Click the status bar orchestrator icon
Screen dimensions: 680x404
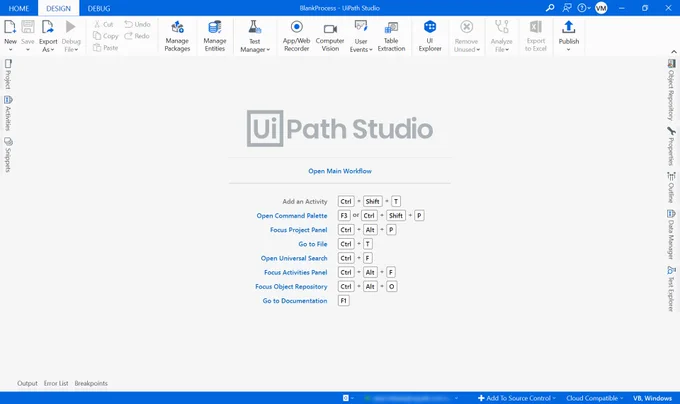click(346, 398)
